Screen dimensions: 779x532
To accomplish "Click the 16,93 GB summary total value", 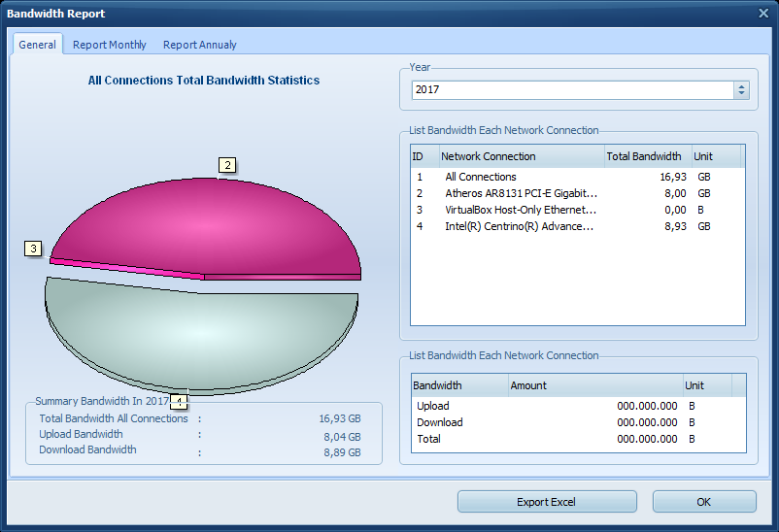I will point(340,418).
